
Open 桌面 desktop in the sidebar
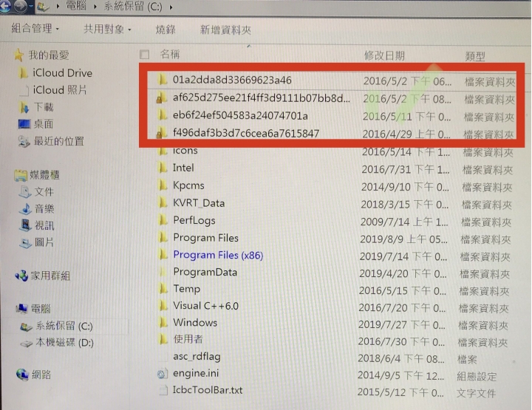(36, 124)
